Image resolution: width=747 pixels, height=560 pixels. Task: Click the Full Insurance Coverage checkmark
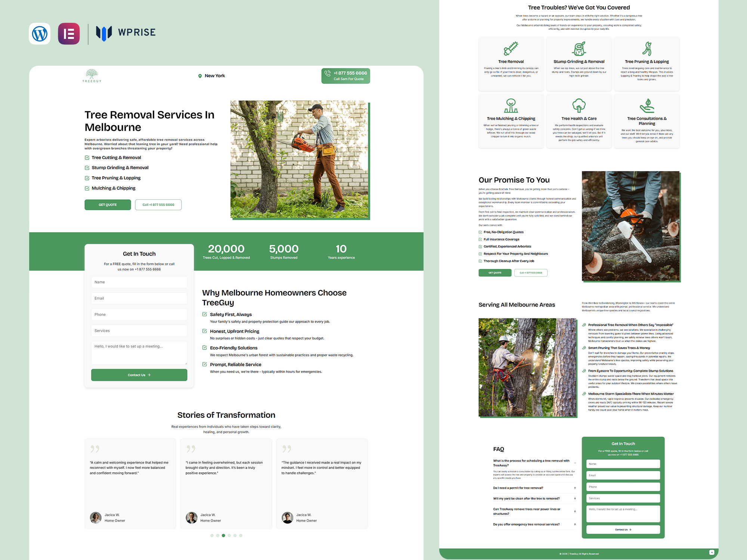480,239
